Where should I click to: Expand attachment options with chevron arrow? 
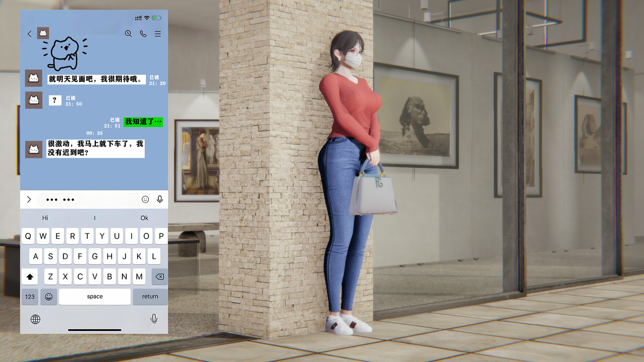coord(29,199)
